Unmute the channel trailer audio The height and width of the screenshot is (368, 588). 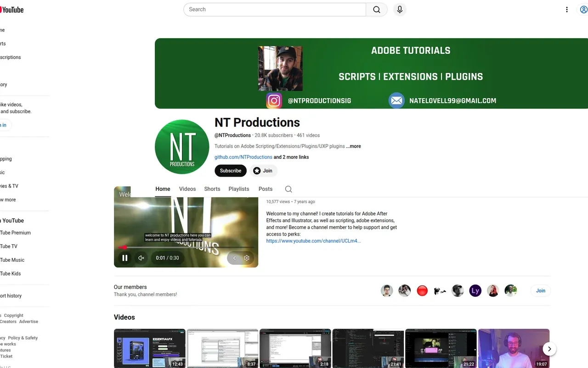click(x=141, y=258)
